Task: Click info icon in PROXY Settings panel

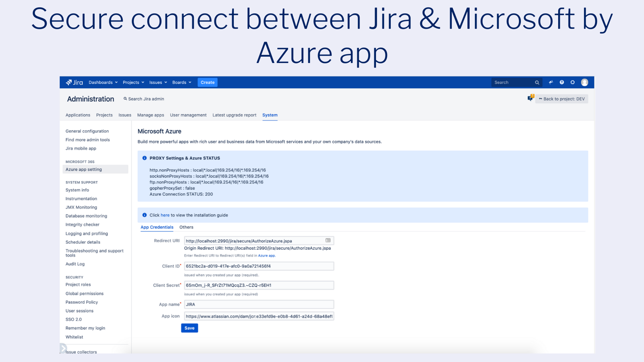Action: pos(144,158)
